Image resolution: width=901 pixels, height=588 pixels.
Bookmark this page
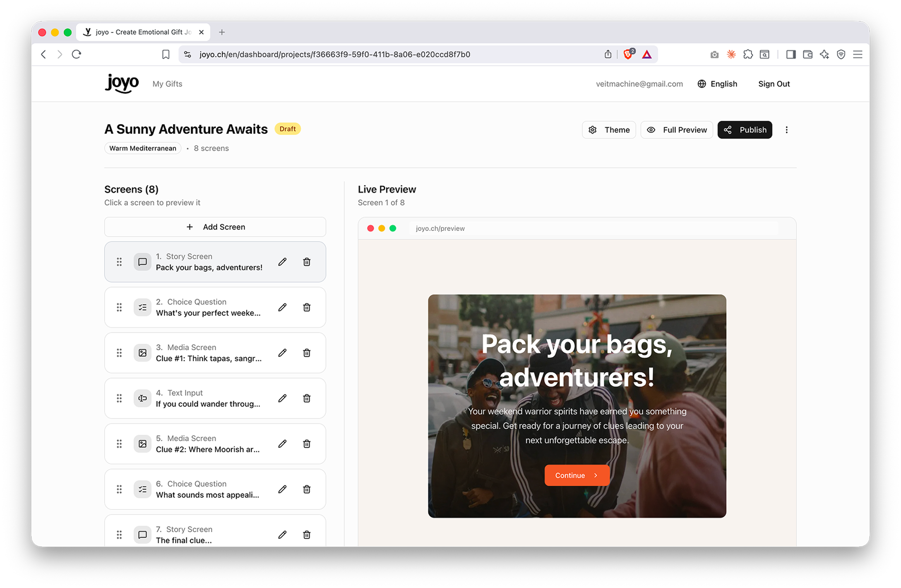coord(166,54)
